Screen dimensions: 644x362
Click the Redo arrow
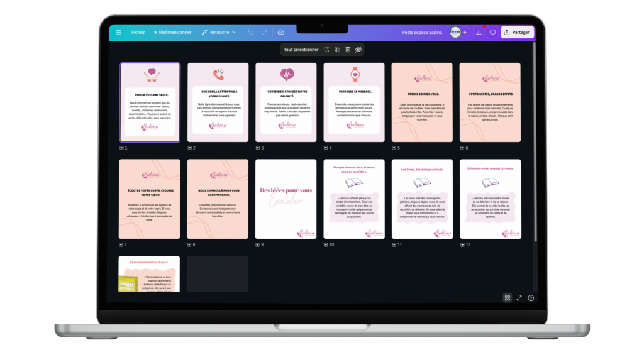click(x=264, y=32)
